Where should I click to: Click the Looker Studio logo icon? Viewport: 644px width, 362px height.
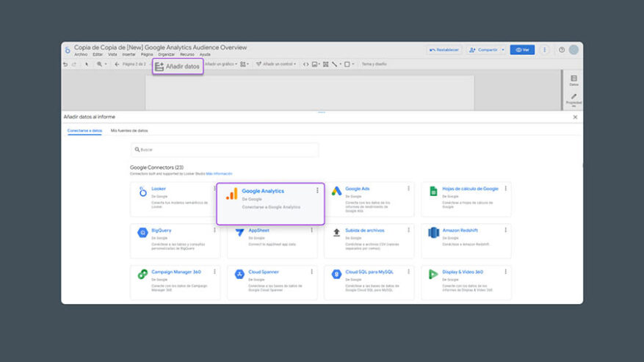point(68,50)
